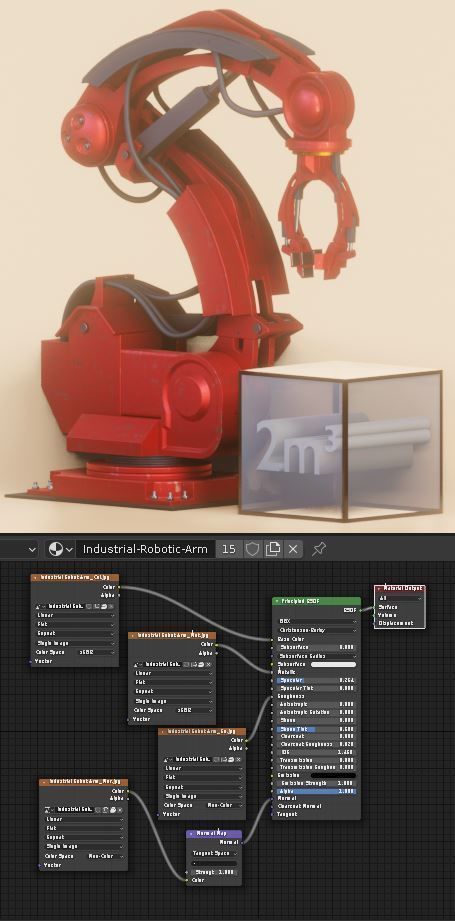This screenshot has width=455, height=921.
Task: Click the UV map field in Normal Map node
Action: 214,863
